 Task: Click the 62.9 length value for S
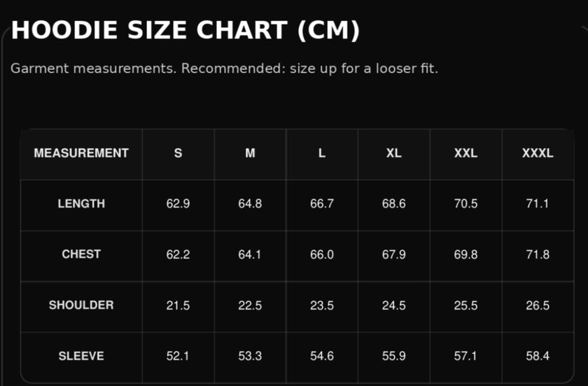tap(178, 204)
